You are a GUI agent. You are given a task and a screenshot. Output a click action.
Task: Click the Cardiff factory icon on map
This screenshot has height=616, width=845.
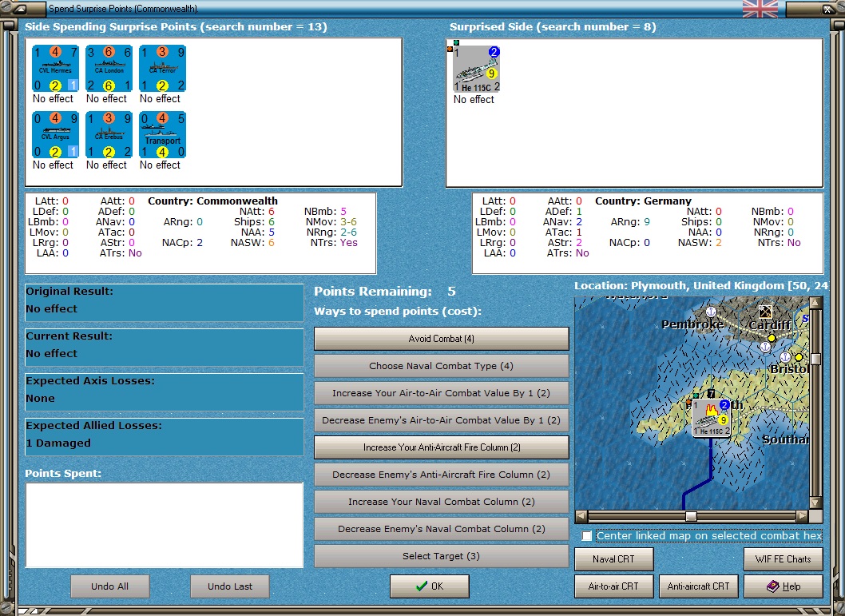click(x=765, y=312)
